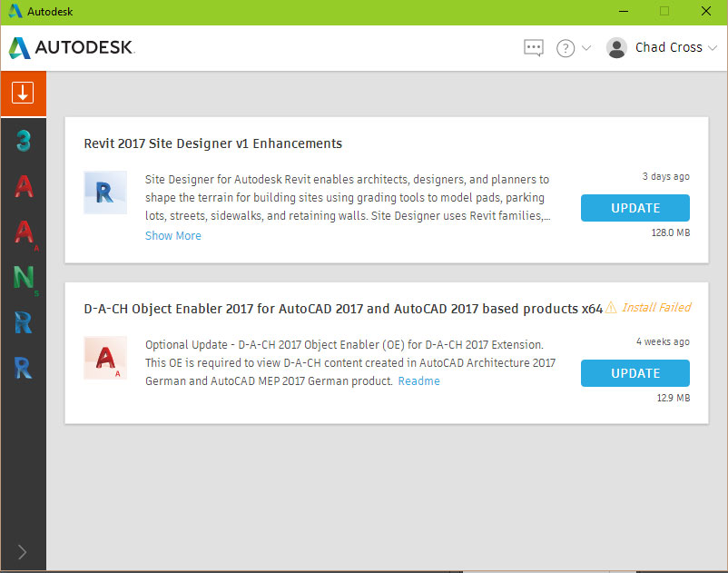Click the Chad Cross profile avatar
The image size is (728, 573).
point(617,47)
